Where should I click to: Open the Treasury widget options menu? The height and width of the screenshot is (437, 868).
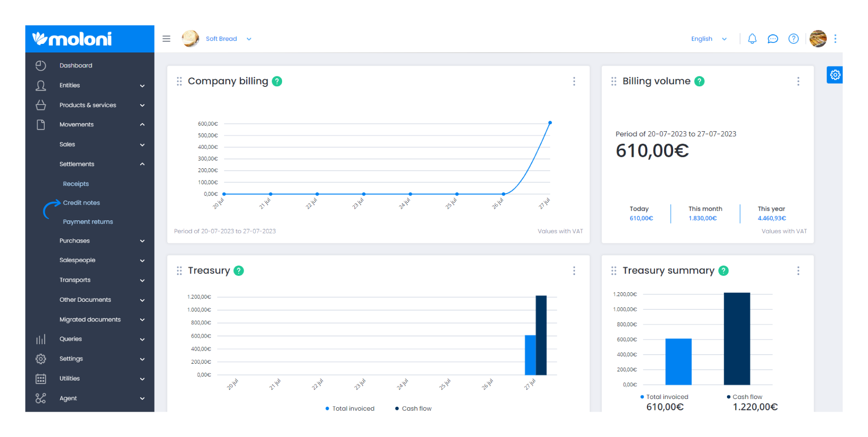click(574, 271)
